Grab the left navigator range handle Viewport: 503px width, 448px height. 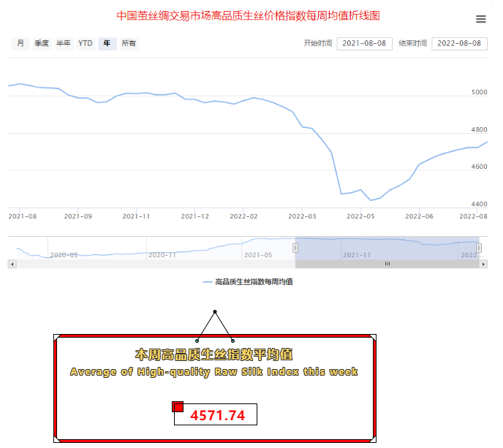296,248
